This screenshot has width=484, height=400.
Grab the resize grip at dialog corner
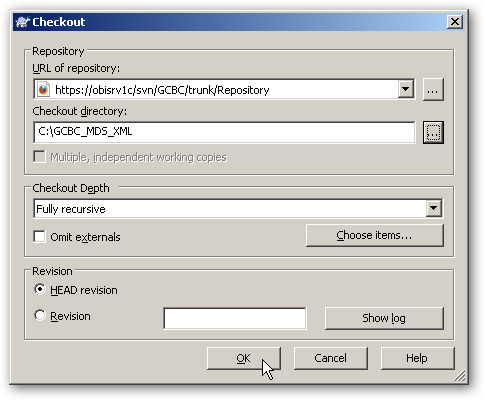pyautogui.click(x=460, y=375)
